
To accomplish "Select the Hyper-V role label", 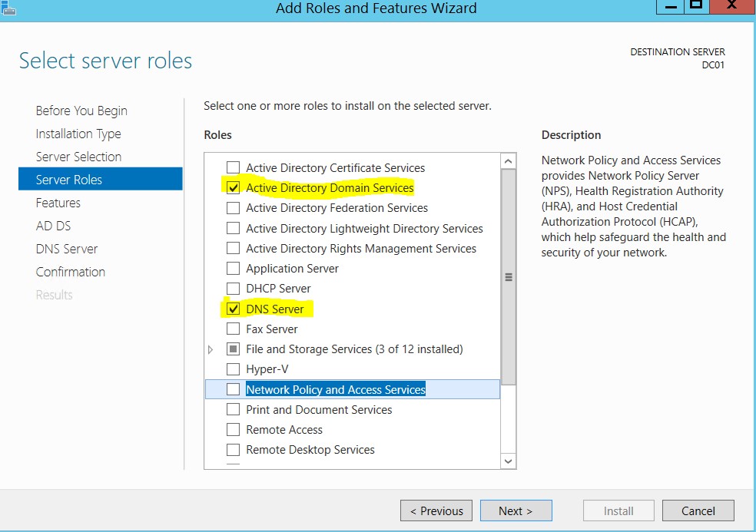I will coord(267,369).
